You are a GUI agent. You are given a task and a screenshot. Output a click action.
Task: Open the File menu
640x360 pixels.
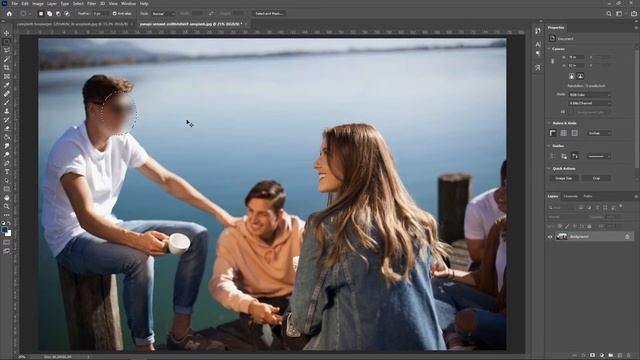15,4
